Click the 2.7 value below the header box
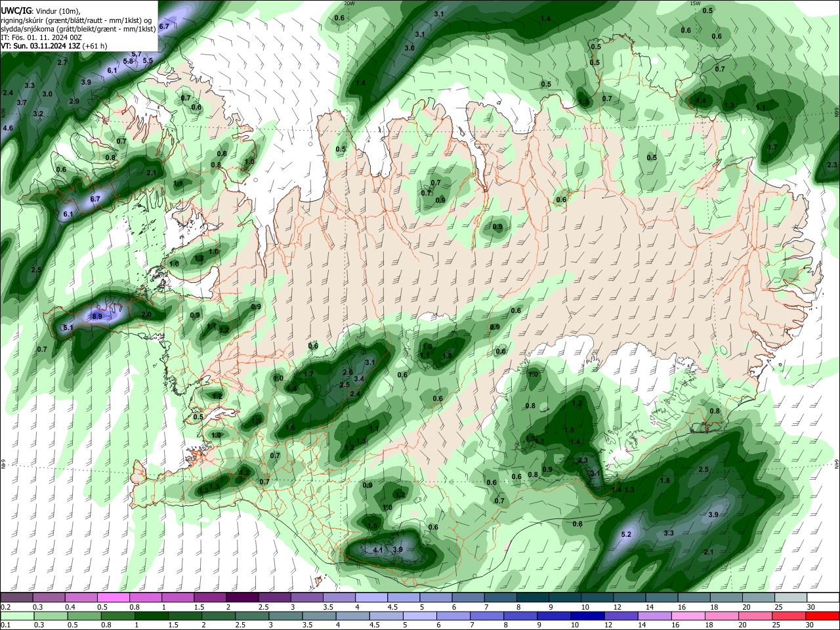This screenshot has height=630, width=840. point(62,62)
